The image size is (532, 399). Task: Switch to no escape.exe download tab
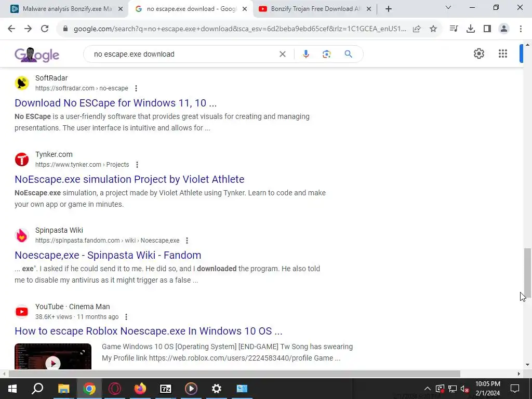point(191,9)
